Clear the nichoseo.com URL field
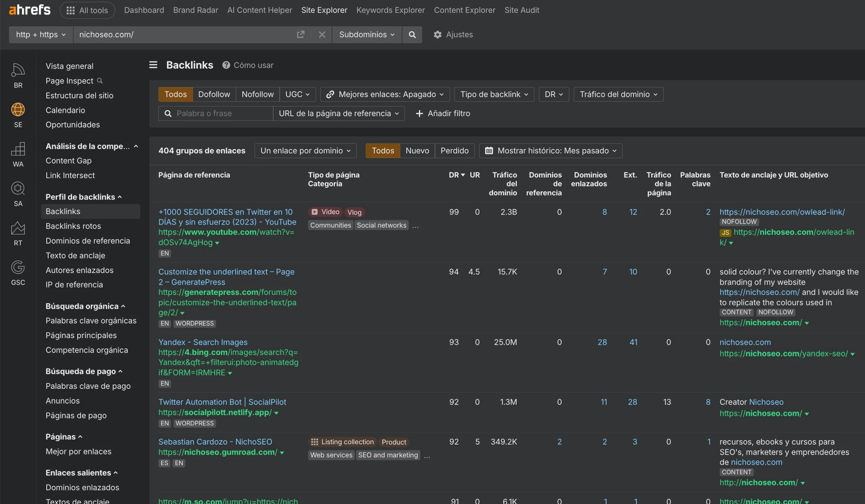Viewport: 865px width, 504px height. (x=322, y=34)
